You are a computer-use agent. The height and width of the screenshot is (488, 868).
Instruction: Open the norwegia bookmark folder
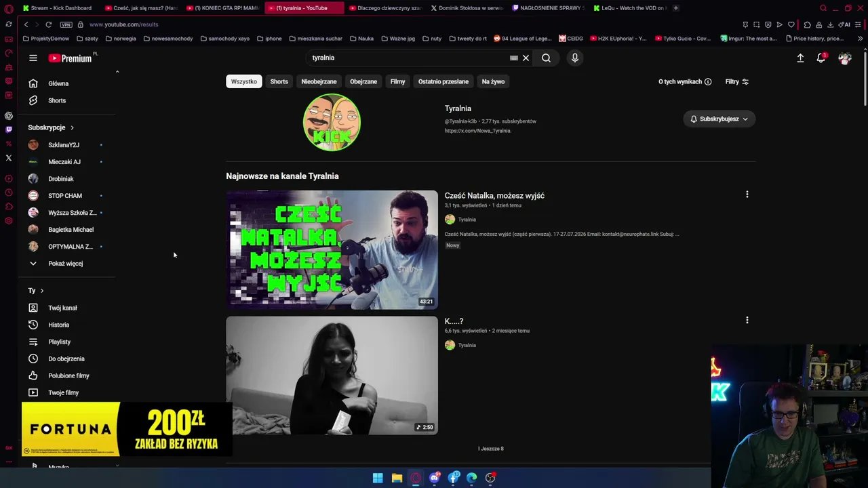point(121,39)
